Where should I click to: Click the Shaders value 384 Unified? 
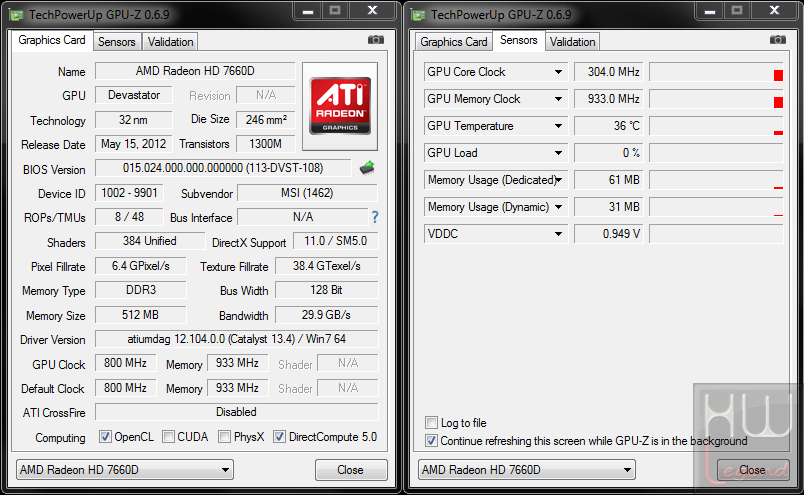tap(150, 241)
